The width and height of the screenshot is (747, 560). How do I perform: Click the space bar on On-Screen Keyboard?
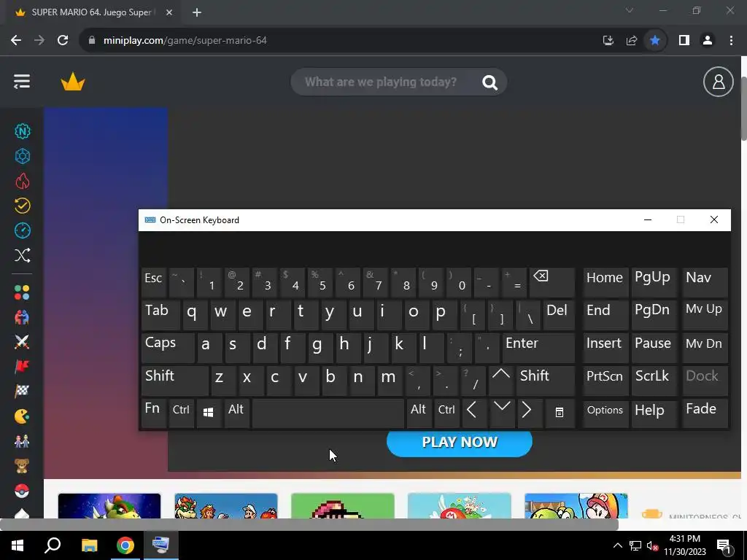coord(328,413)
